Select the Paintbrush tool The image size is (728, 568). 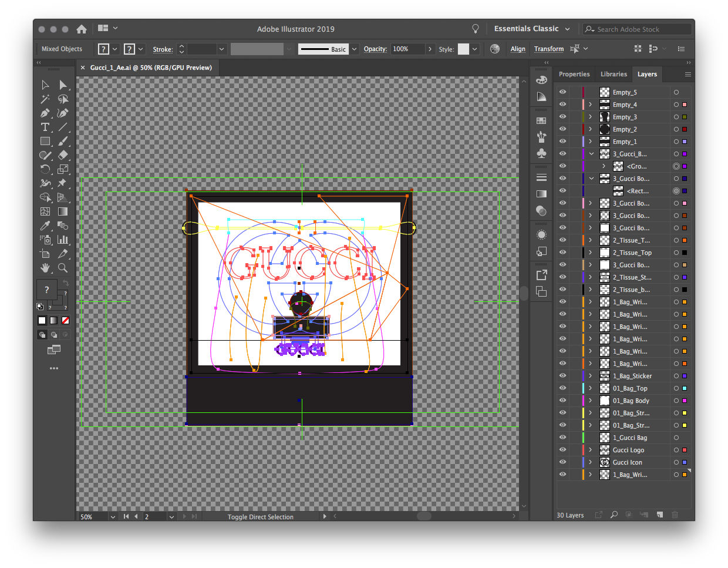tap(63, 142)
